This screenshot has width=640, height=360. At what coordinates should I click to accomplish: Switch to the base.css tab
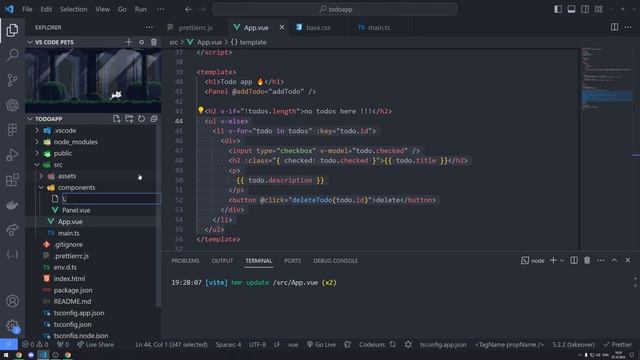click(x=318, y=27)
